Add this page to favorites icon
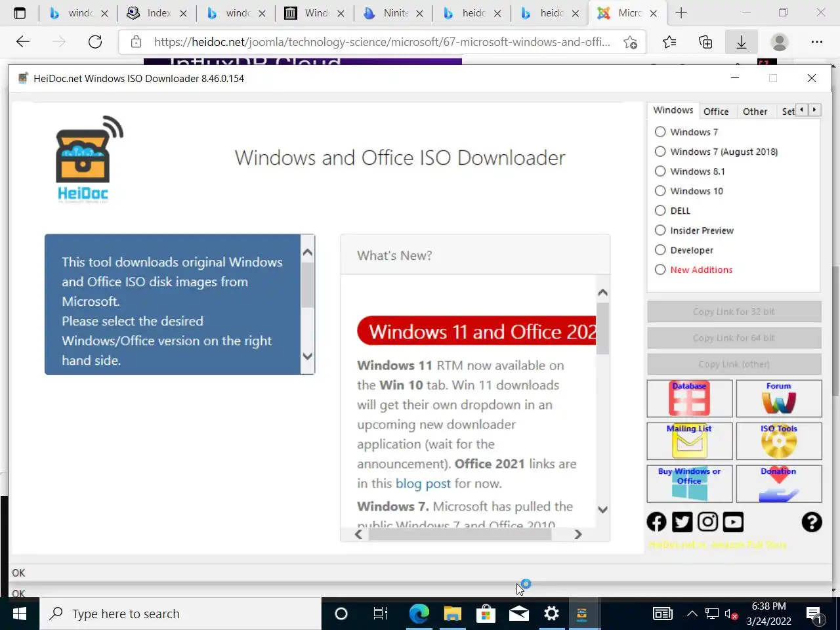 coord(630,43)
